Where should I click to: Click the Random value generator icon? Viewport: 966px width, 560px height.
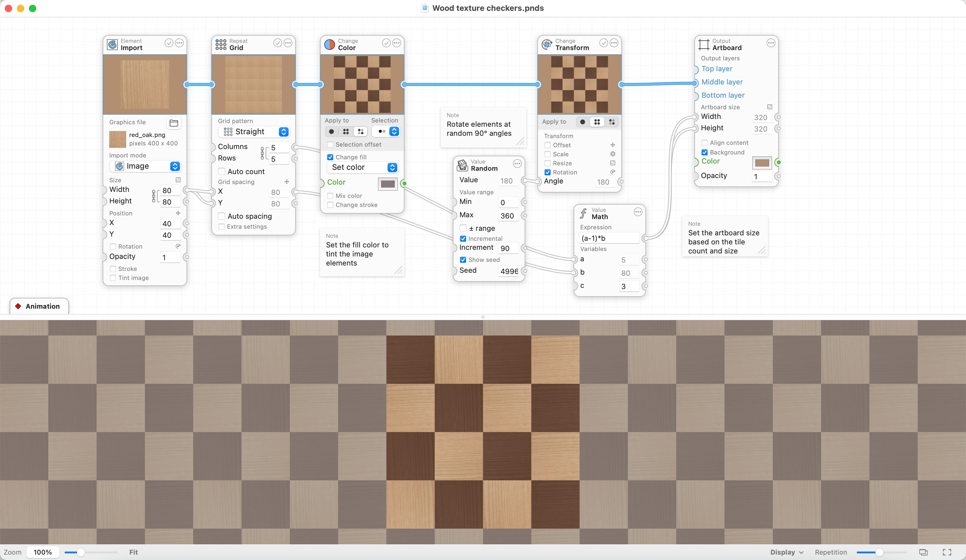pyautogui.click(x=461, y=165)
